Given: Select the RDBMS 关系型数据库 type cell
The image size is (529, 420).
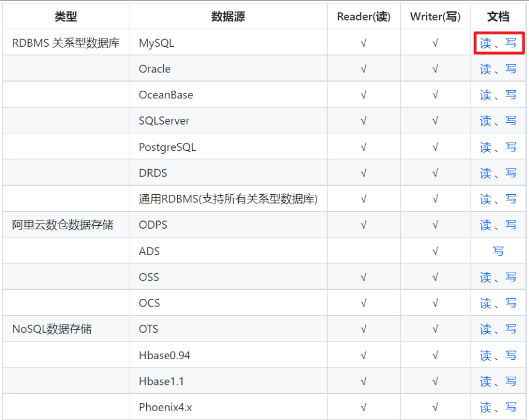Looking at the screenshot, I should click(66, 43).
